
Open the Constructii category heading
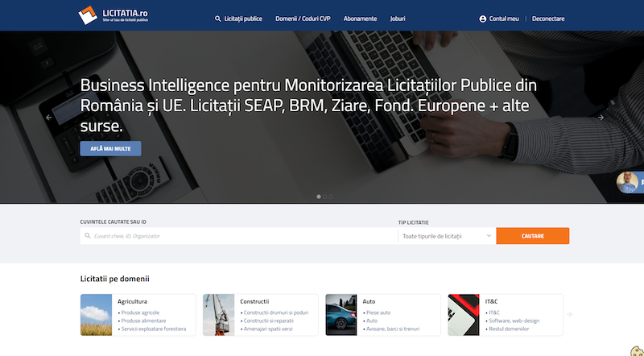[x=254, y=301]
